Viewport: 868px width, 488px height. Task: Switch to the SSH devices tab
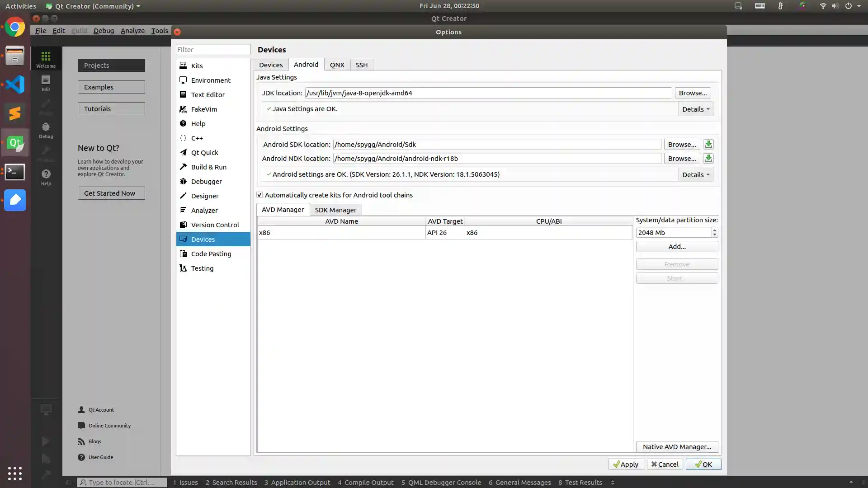click(x=362, y=64)
